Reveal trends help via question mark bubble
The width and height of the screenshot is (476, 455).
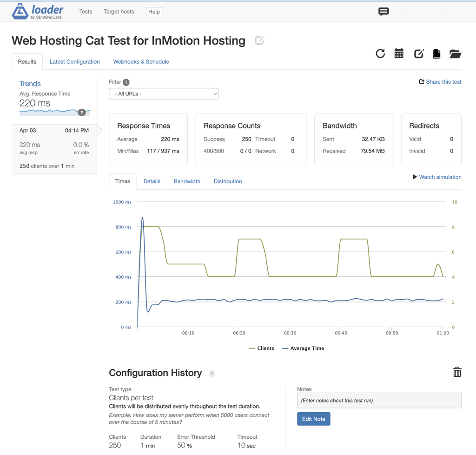click(81, 112)
